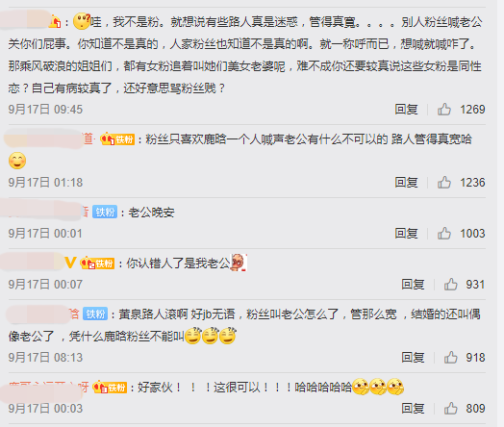Click thumbs-up on the 1236-like comment

click(444, 183)
